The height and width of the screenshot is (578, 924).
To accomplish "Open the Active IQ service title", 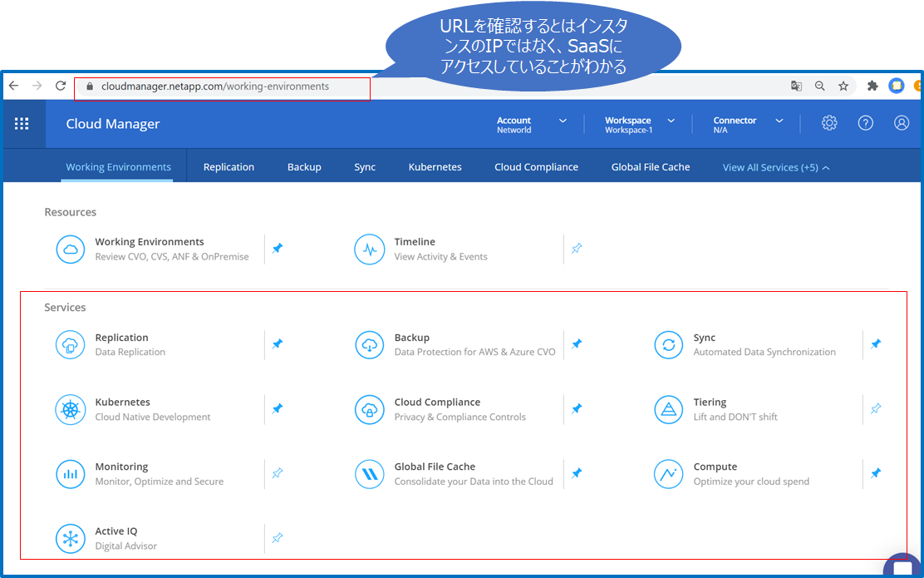I will (x=116, y=531).
